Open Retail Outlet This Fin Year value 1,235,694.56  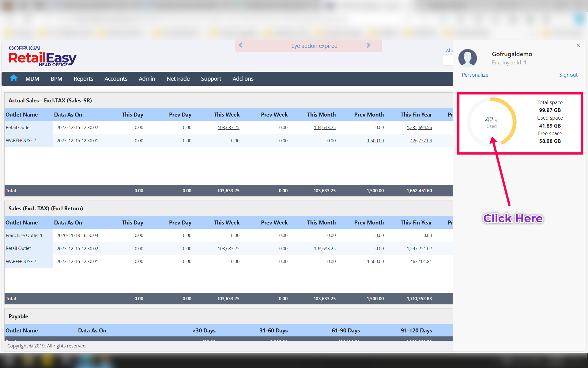tap(419, 128)
